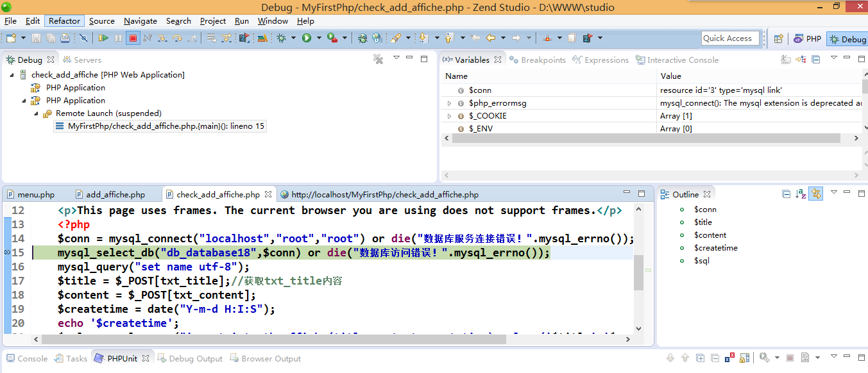Viewport: 868px width, 373px height.
Task: Toggle Sort alphabetically in Outline view
Action: [x=801, y=194]
